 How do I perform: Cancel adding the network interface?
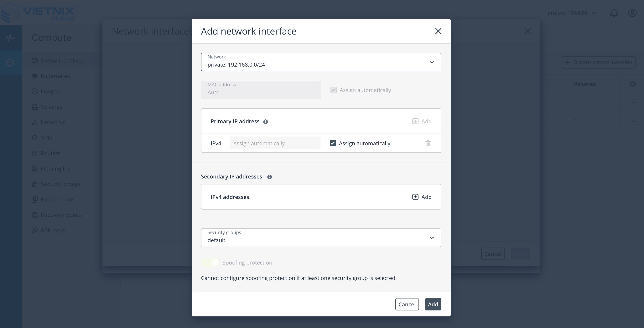click(x=407, y=304)
